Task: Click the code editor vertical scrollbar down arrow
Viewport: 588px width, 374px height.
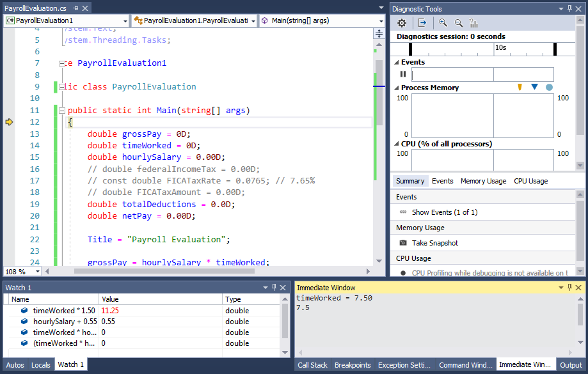Action: [379, 261]
